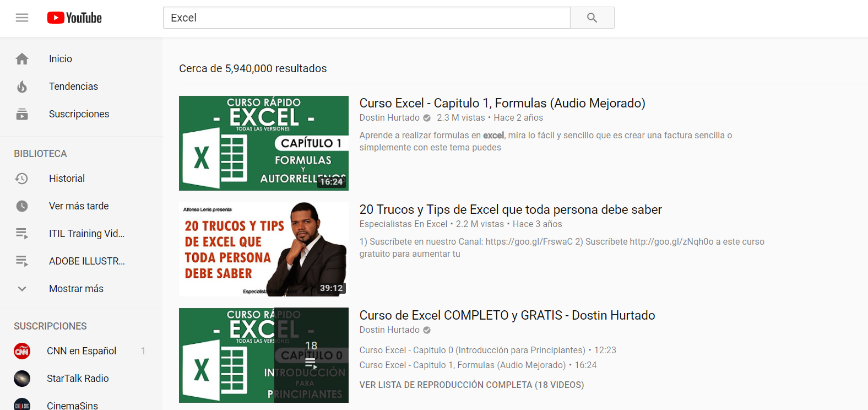Open CinemaSins channel
868x410 pixels.
[72, 406]
